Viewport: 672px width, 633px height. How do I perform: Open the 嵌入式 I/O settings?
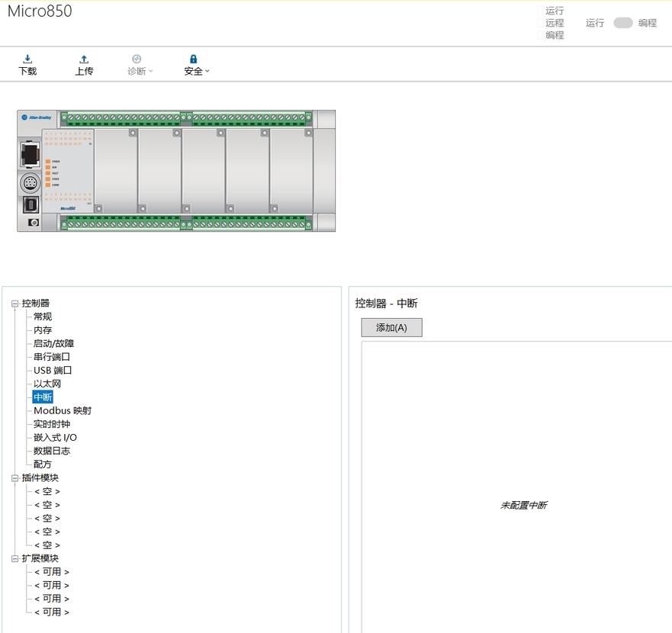(55, 438)
